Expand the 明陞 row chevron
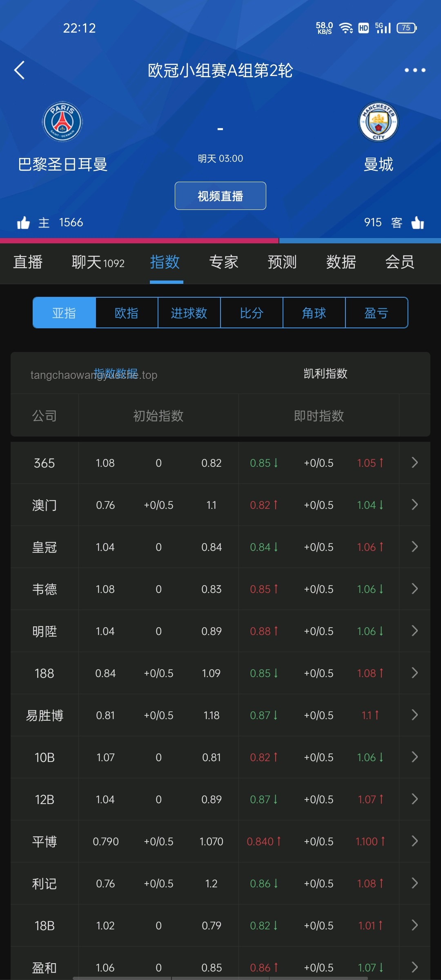The width and height of the screenshot is (441, 980). [x=414, y=631]
